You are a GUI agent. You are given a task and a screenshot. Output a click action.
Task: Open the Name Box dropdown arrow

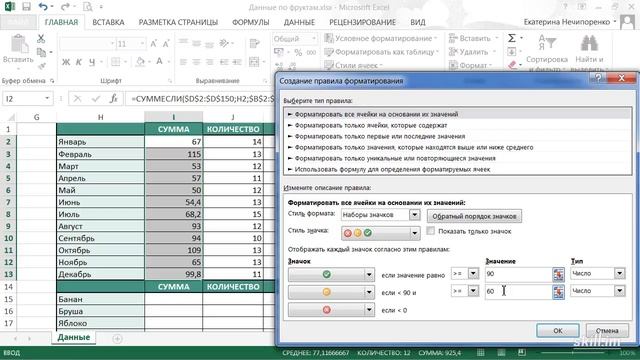(x=47, y=98)
